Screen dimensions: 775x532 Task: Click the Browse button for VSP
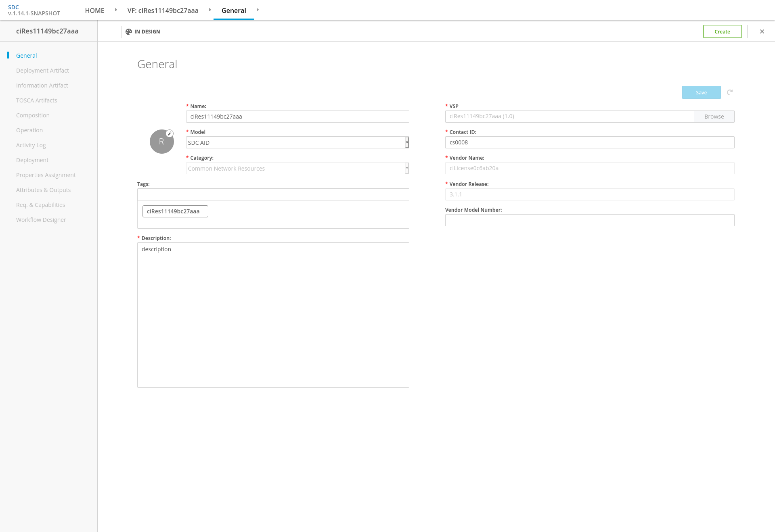714,117
